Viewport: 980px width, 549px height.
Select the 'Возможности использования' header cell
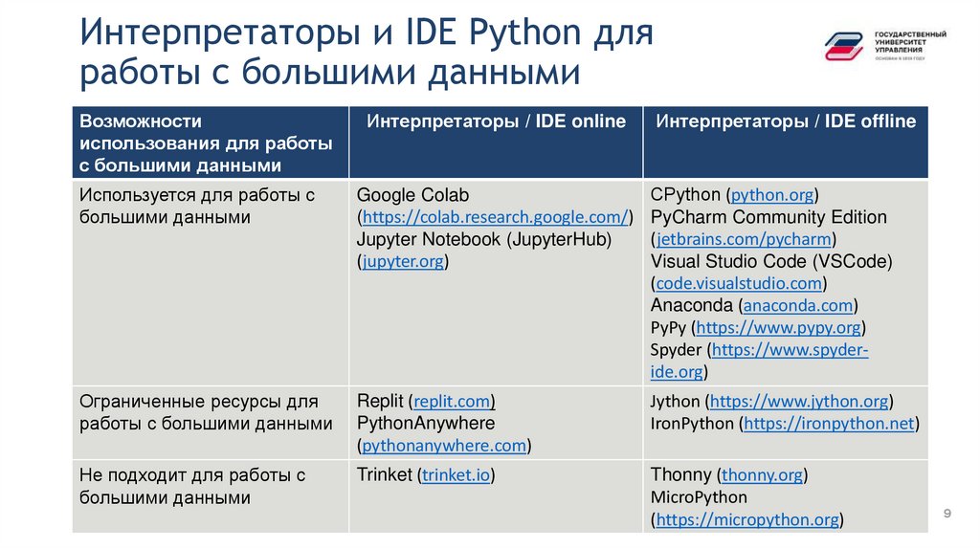211,143
